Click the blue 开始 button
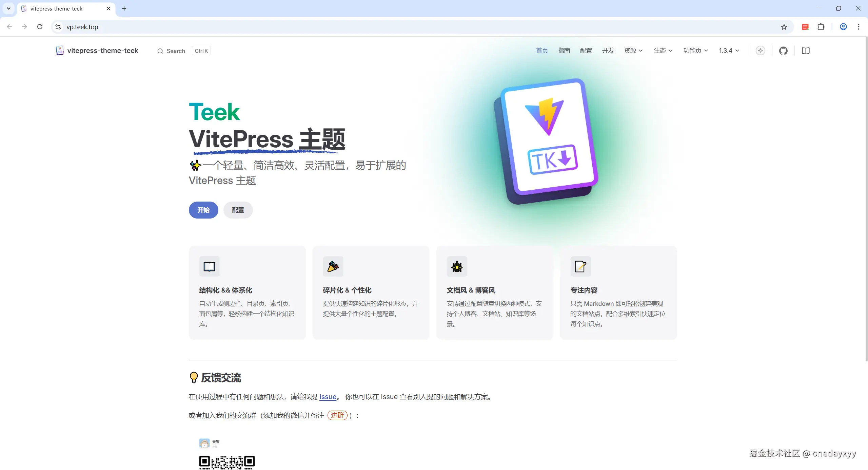Viewport: 868px width, 470px height. pos(203,210)
